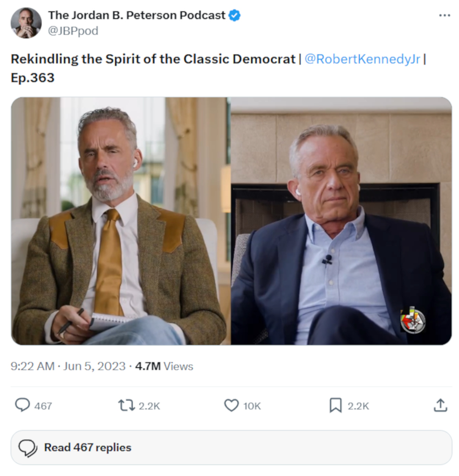Click The Jordan B. Peterson Podcast name
The width and height of the screenshot is (459, 476).
(x=137, y=15)
